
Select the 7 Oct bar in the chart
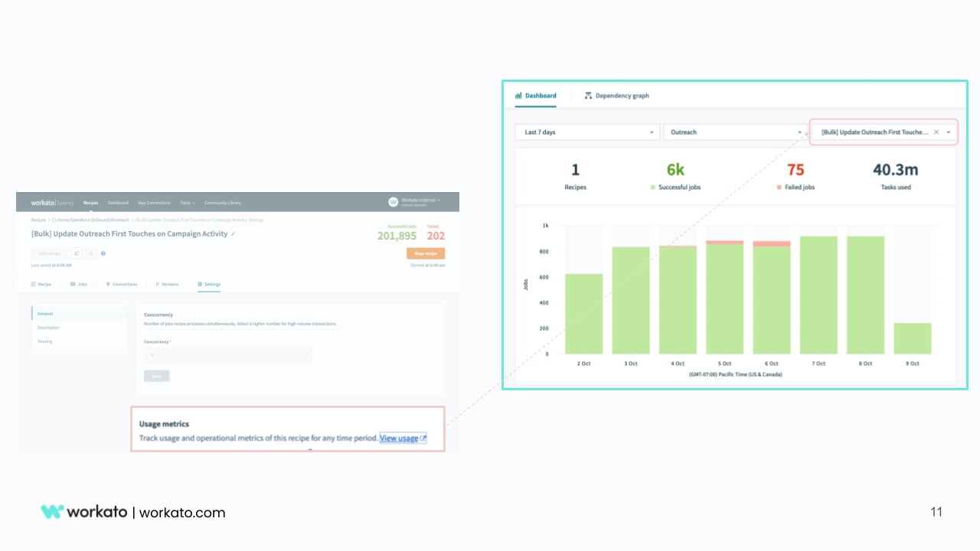[818, 295]
